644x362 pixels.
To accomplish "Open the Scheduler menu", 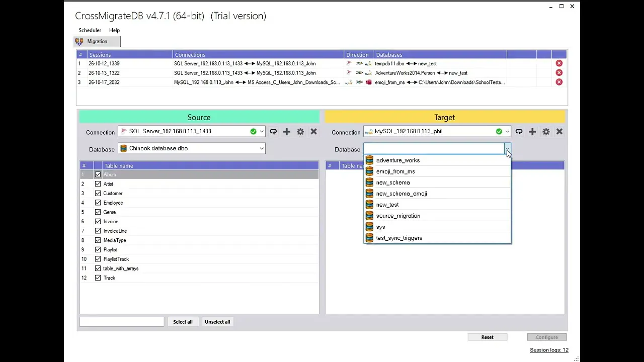I will tap(90, 30).
